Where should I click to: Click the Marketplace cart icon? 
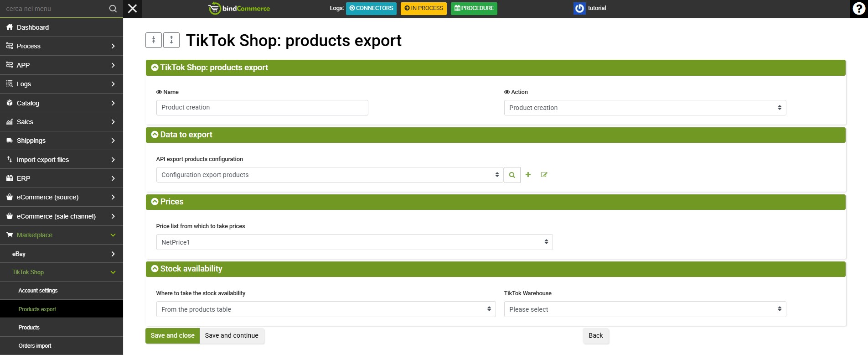pyautogui.click(x=10, y=235)
